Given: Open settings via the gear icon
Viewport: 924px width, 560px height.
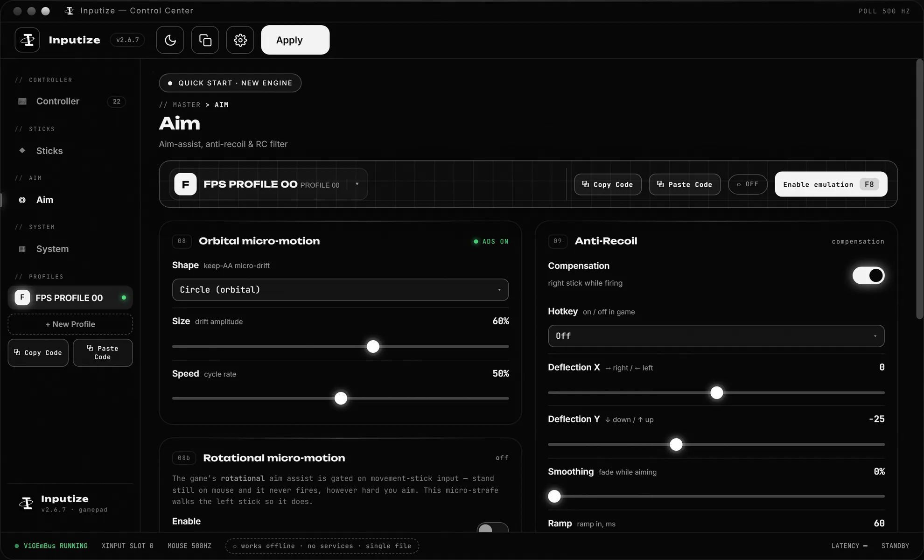Looking at the screenshot, I should pos(240,40).
